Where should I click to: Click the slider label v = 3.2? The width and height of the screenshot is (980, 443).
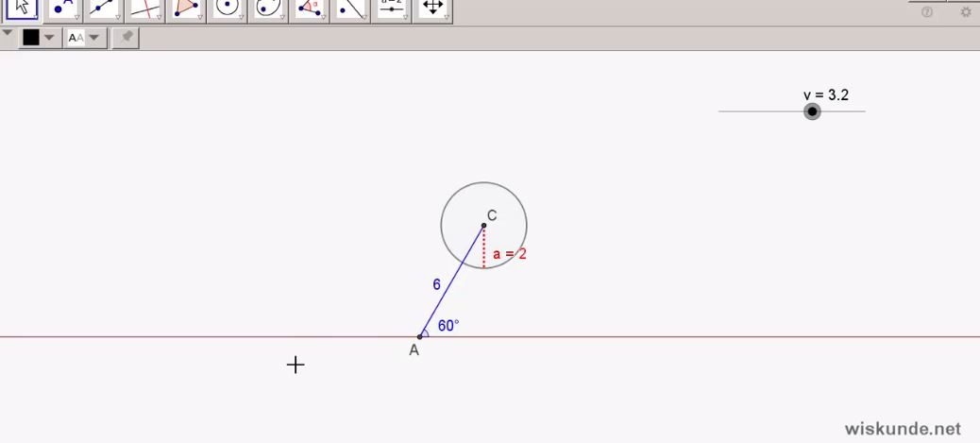click(x=825, y=95)
